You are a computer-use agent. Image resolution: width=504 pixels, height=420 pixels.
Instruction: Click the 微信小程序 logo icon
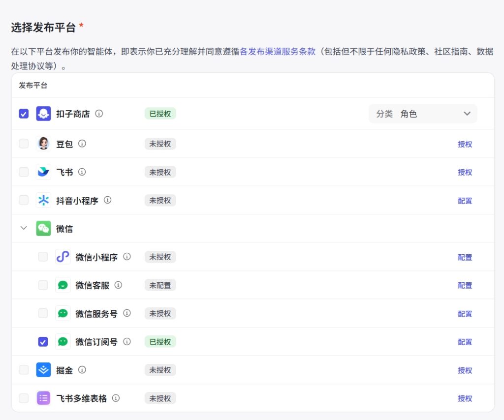[63, 257]
